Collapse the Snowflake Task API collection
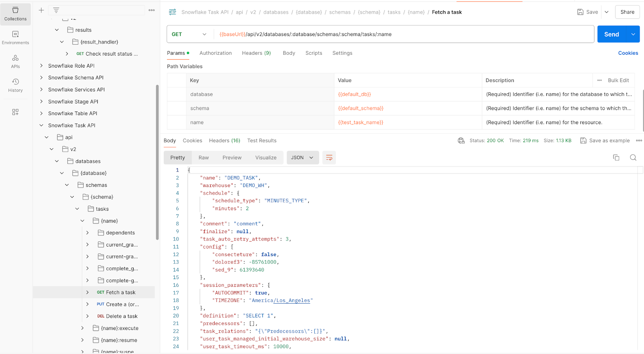This screenshot has width=644, height=354. (41, 125)
